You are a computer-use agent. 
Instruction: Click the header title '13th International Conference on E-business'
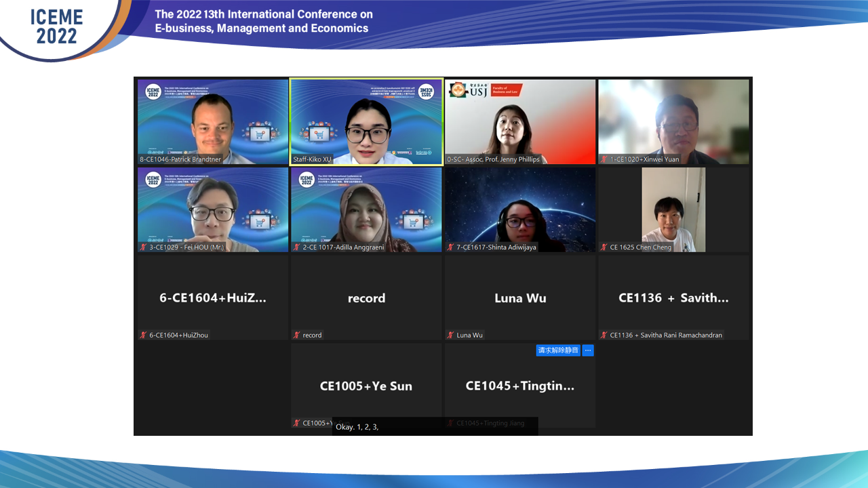(263, 21)
